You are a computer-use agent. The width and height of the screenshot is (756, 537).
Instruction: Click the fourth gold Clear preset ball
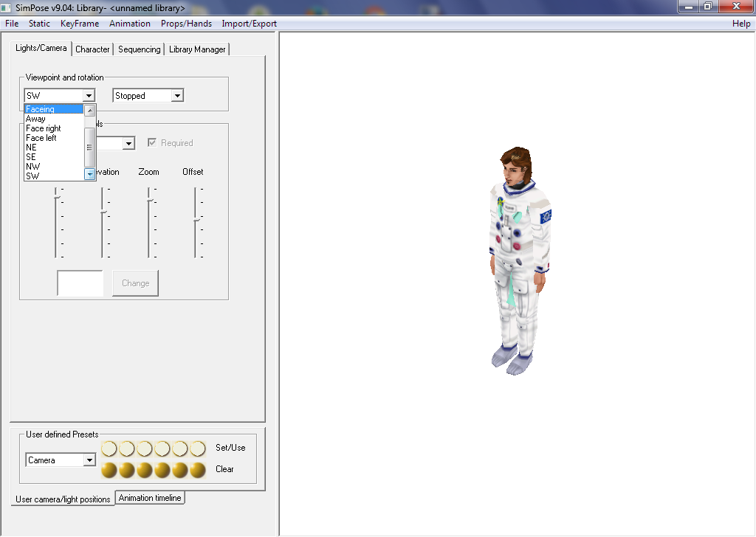coord(162,470)
